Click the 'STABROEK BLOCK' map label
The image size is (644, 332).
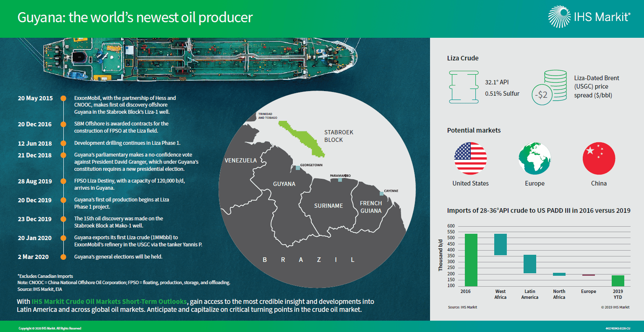(x=339, y=136)
